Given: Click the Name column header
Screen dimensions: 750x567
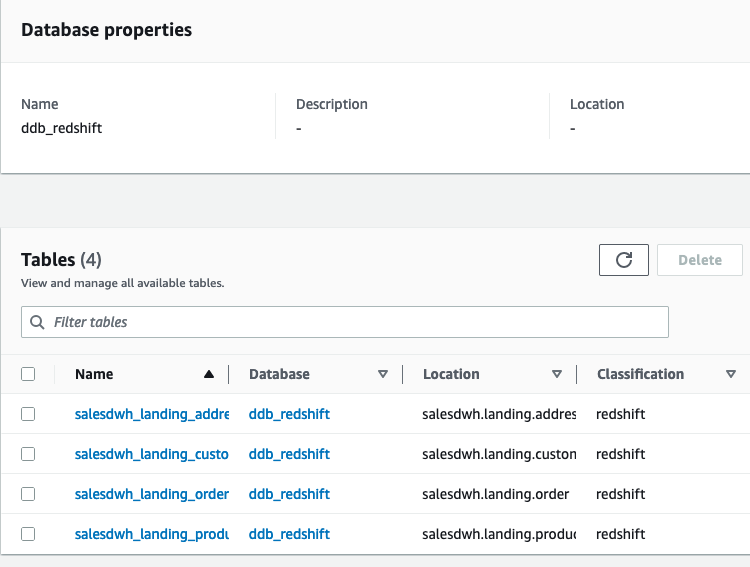Looking at the screenshot, I should (x=94, y=374).
